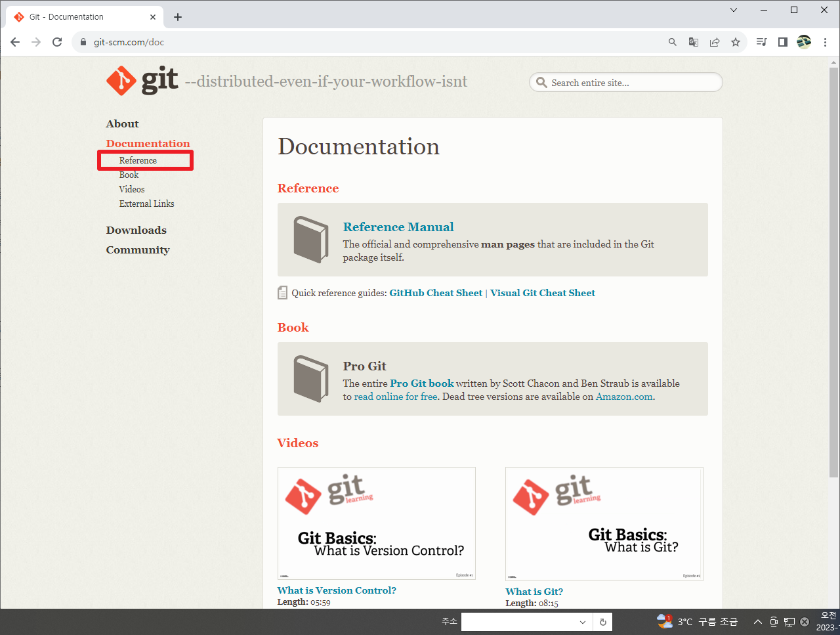Open Videos sidebar subitem
Screen dimensions: 840x635
(x=132, y=189)
